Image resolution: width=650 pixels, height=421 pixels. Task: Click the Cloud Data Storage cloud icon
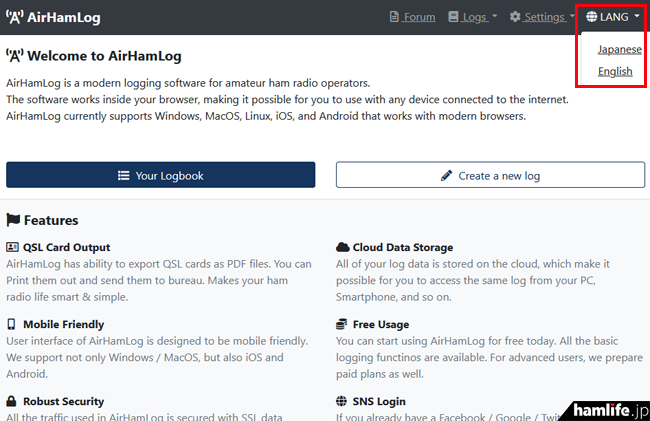(343, 247)
